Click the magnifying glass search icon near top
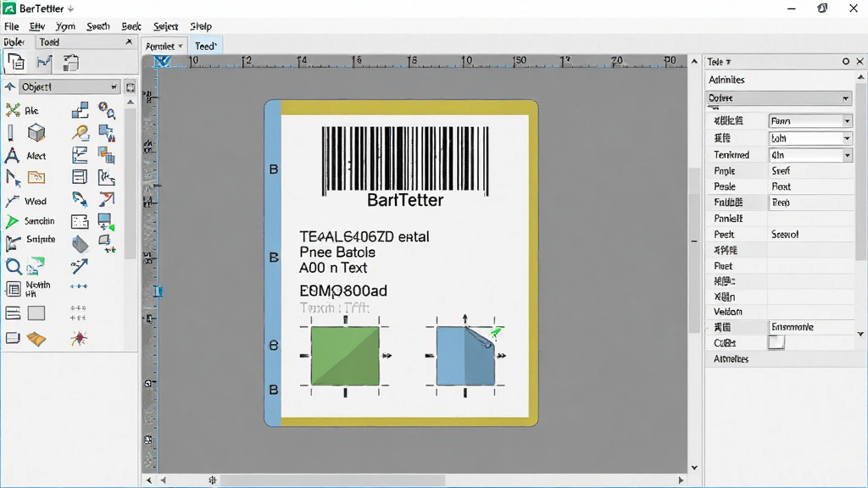The width and height of the screenshot is (868, 488). (80, 133)
